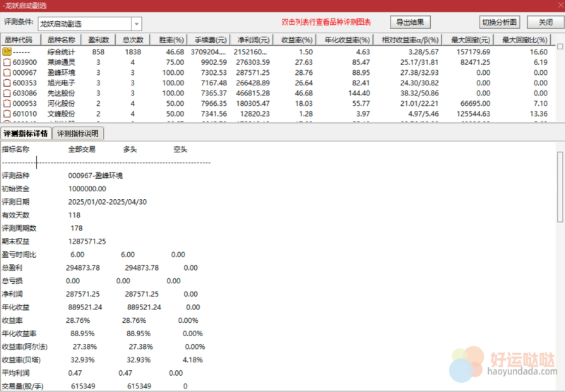The height and width of the screenshot is (392, 565).
Task: Click stock code 603900
Action: pos(25,62)
